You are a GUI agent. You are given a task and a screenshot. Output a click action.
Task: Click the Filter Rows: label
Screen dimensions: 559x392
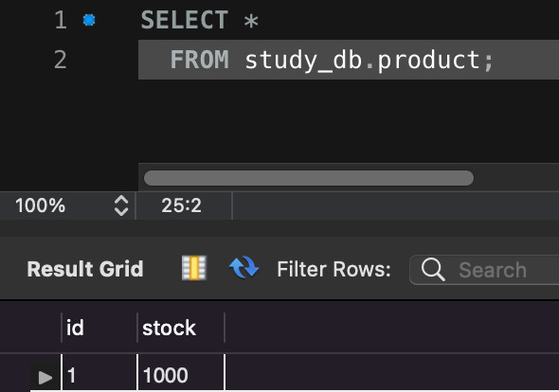point(334,269)
